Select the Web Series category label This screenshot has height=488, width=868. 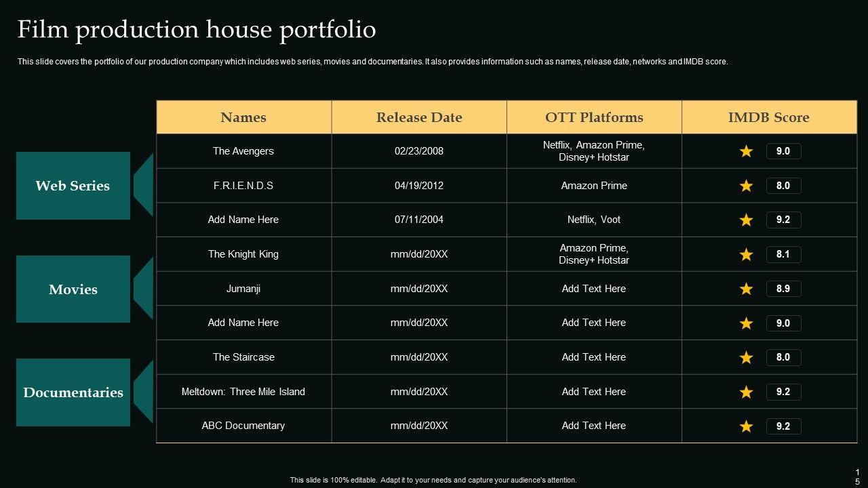click(73, 186)
